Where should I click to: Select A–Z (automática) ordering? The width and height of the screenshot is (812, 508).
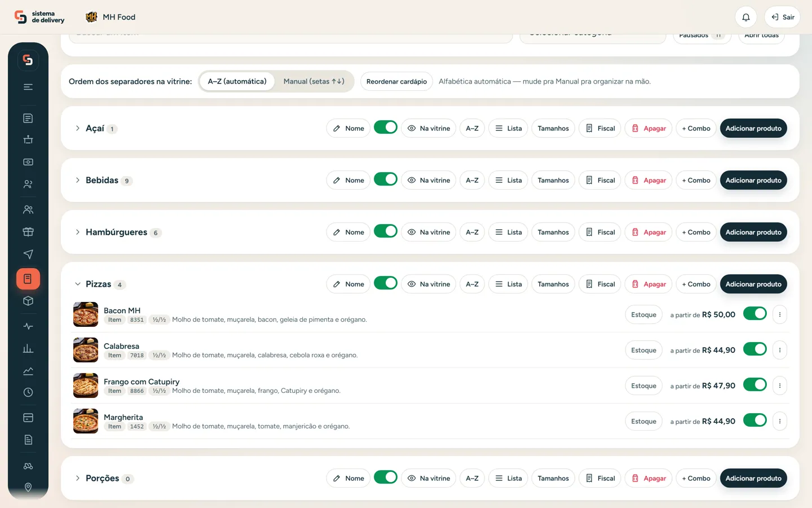click(237, 81)
